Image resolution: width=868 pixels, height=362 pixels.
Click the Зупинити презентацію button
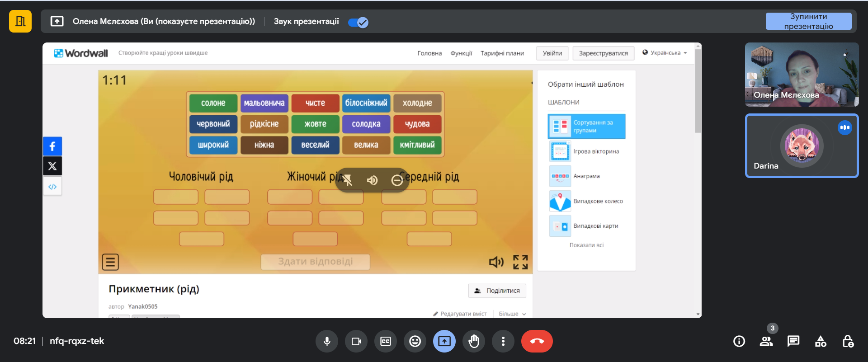coord(808,21)
